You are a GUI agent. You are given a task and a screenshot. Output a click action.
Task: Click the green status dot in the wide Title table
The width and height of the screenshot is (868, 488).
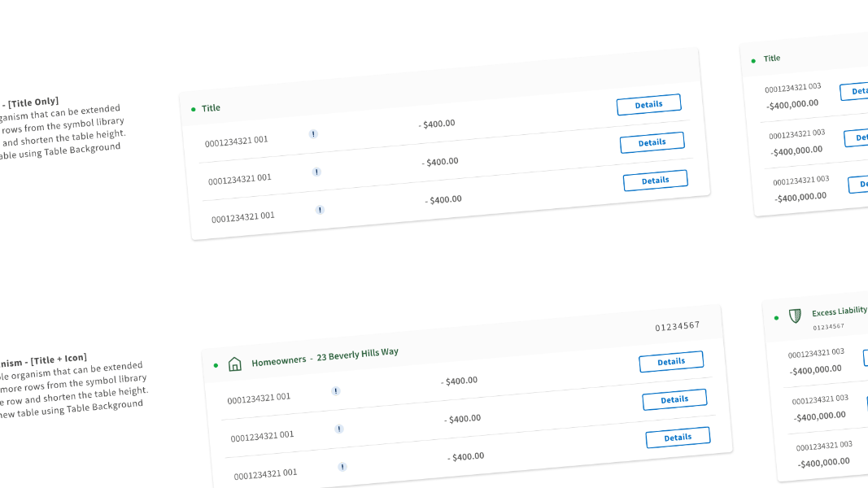193,109
